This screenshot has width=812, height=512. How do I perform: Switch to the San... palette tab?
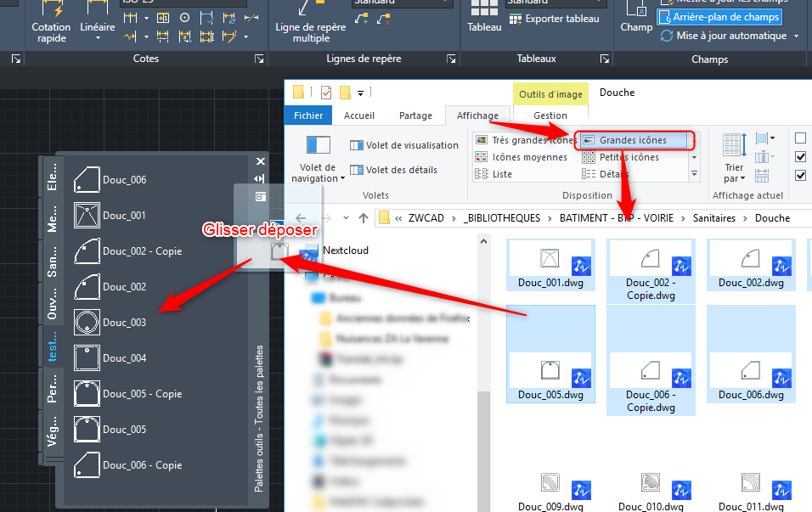[51, 262]
